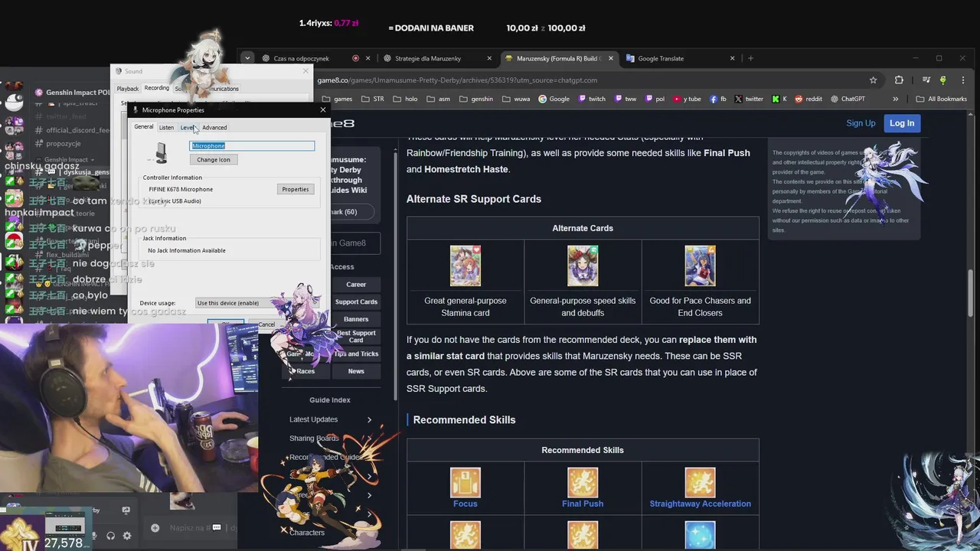Open the ChatGPT bookmark

point(847,99)
